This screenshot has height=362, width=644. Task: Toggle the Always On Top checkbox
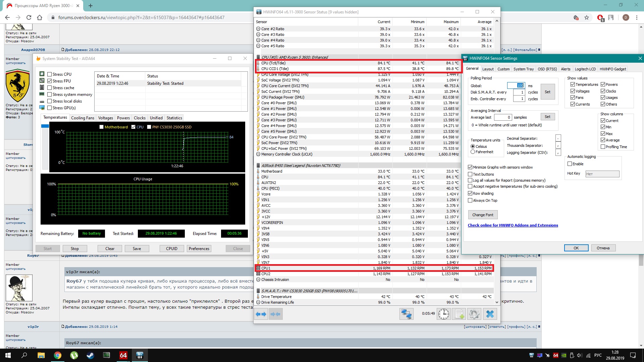pyautogui.click(x=470, y=200)
